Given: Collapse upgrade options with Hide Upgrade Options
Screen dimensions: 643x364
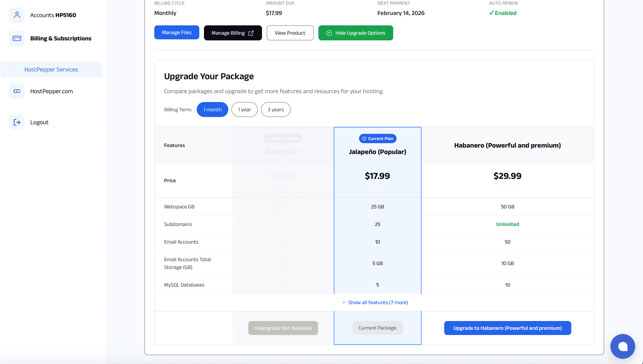Looking at the screenshot, I should pyautogui.click(x=360, y=33).
